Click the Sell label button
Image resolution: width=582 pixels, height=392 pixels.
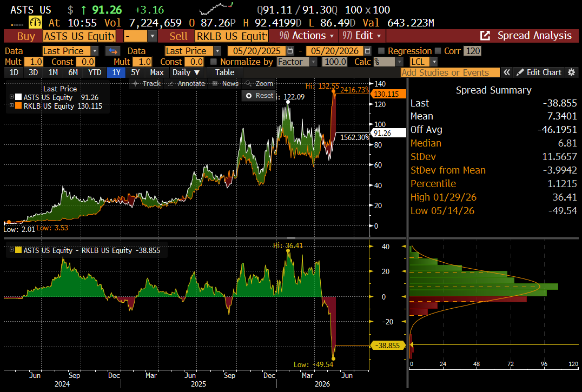click(x=178, y=36)
